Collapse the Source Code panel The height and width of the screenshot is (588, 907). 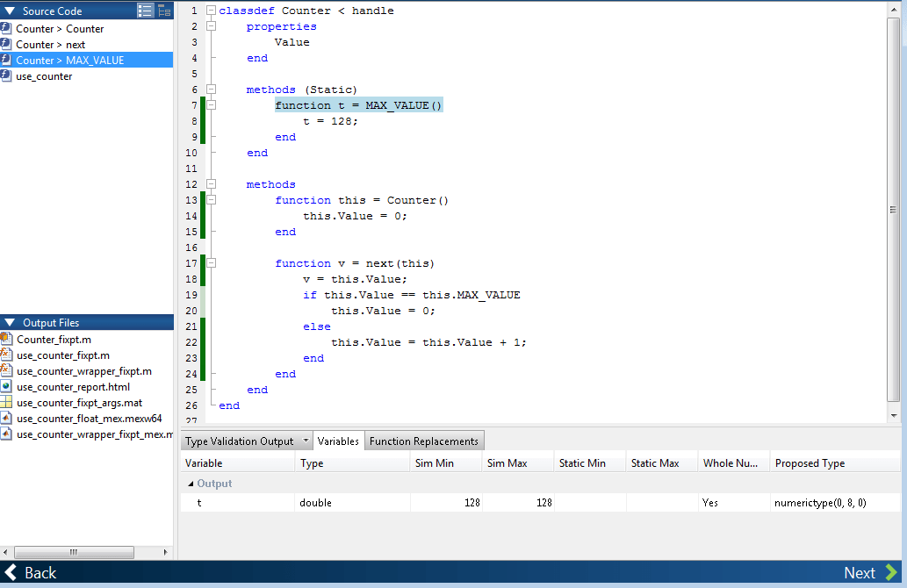pos(9,11)
